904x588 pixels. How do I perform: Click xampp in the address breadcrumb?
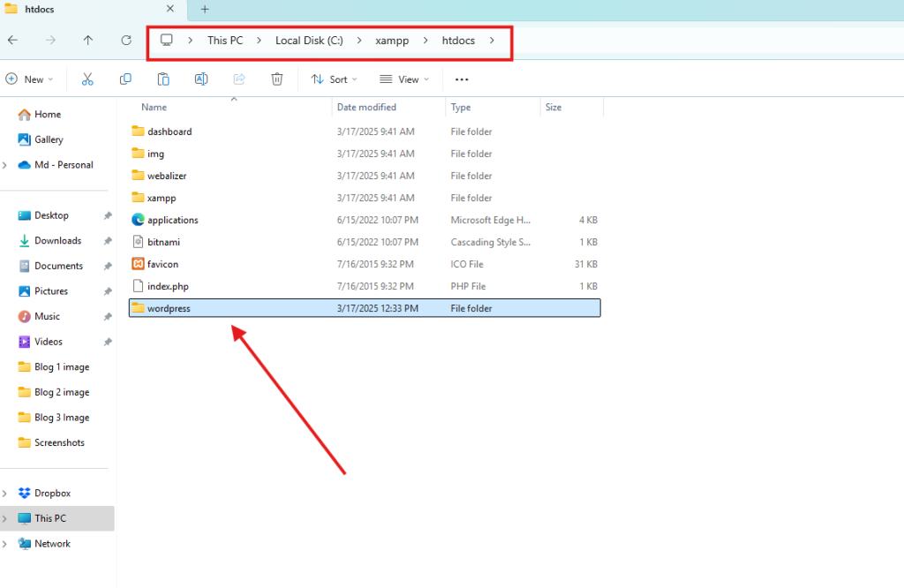(392, 41)
